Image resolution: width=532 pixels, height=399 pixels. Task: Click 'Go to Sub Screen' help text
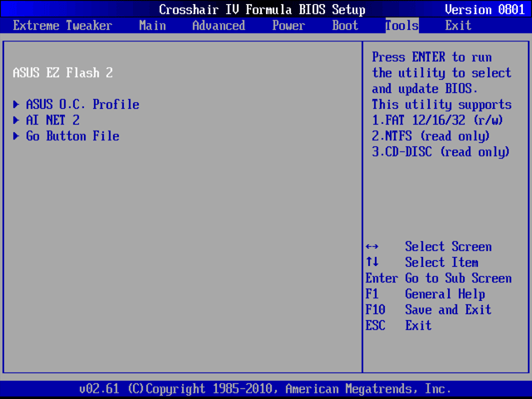click(458, 278)
